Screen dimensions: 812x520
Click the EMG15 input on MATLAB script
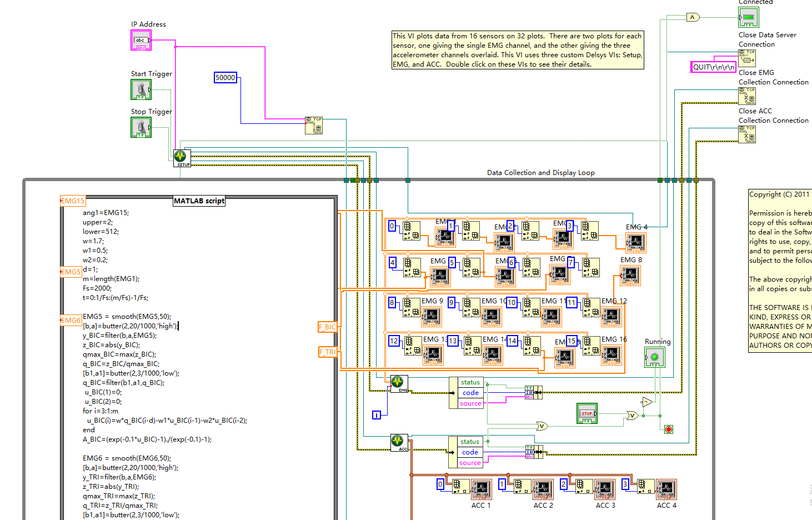pyautogui.click(x=72, y=201)
